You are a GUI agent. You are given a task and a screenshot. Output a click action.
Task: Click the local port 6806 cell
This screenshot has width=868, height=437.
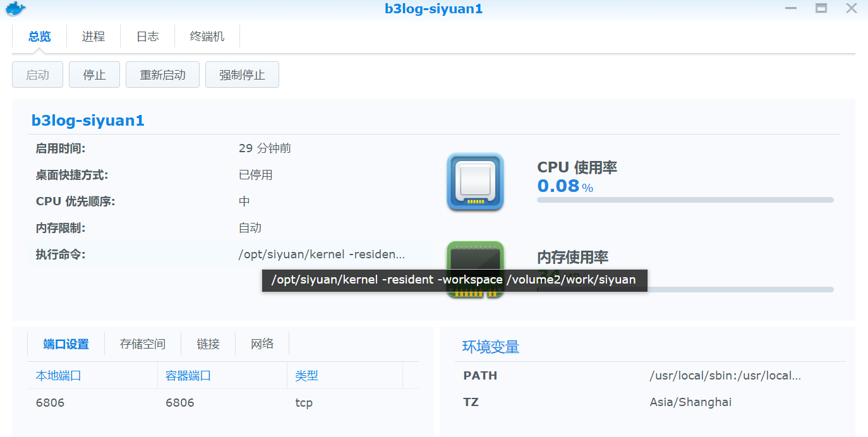point(51,402)
